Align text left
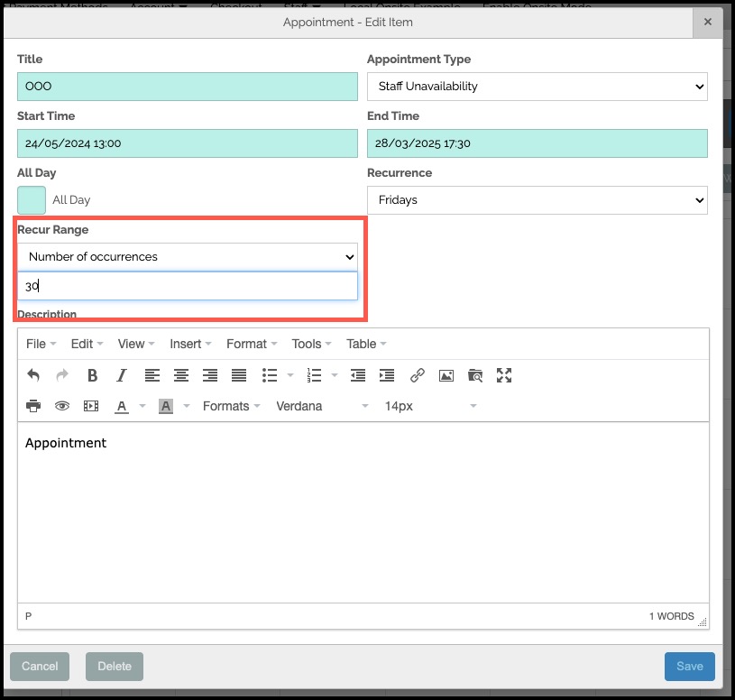This screenshot has width=735, height=700. coord(152,375)
